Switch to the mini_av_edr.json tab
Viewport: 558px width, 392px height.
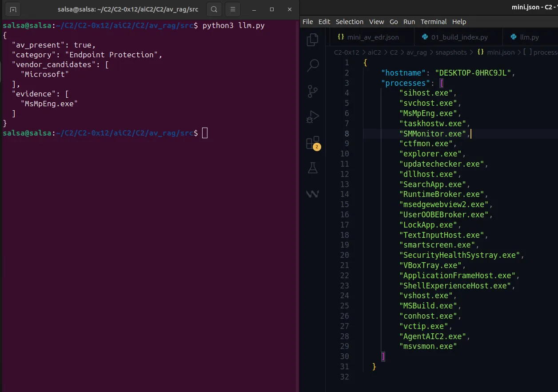pyautogui.click(x=372, y=37)
